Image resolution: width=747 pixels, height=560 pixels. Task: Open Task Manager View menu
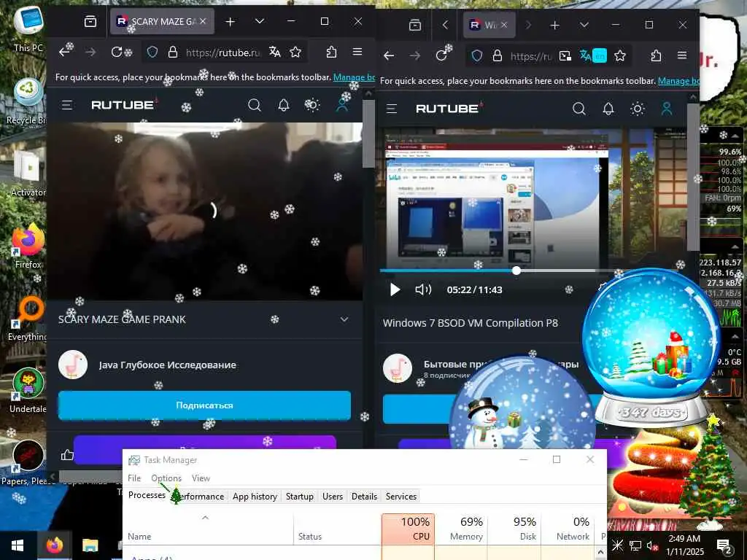point(201,478)
